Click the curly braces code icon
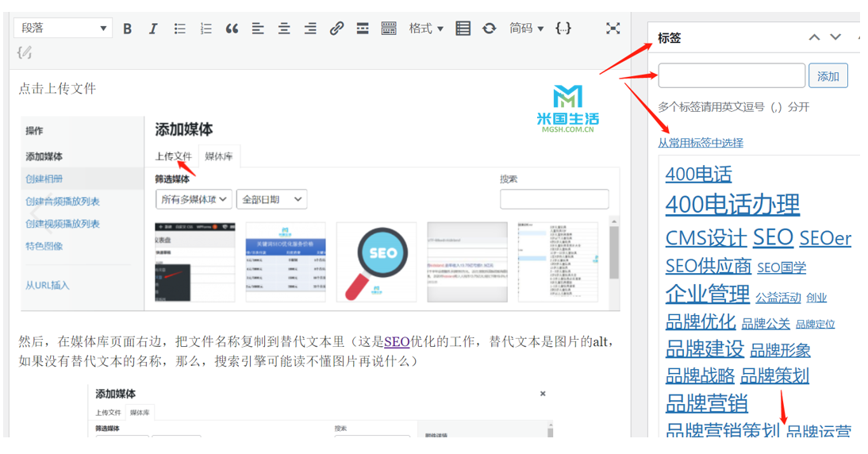The height and width of the screenshot is (454, 868). [x=563, y=29]
